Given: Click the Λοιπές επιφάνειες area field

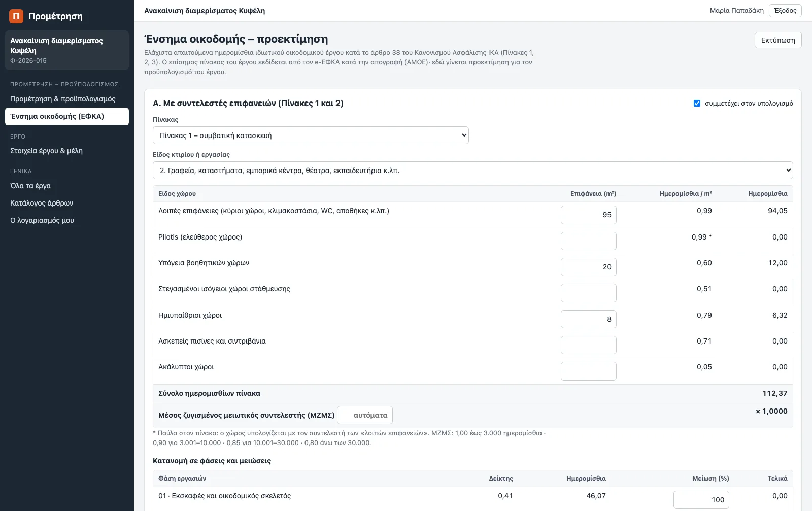Looking at the screenshot, I should click(588, 215).
